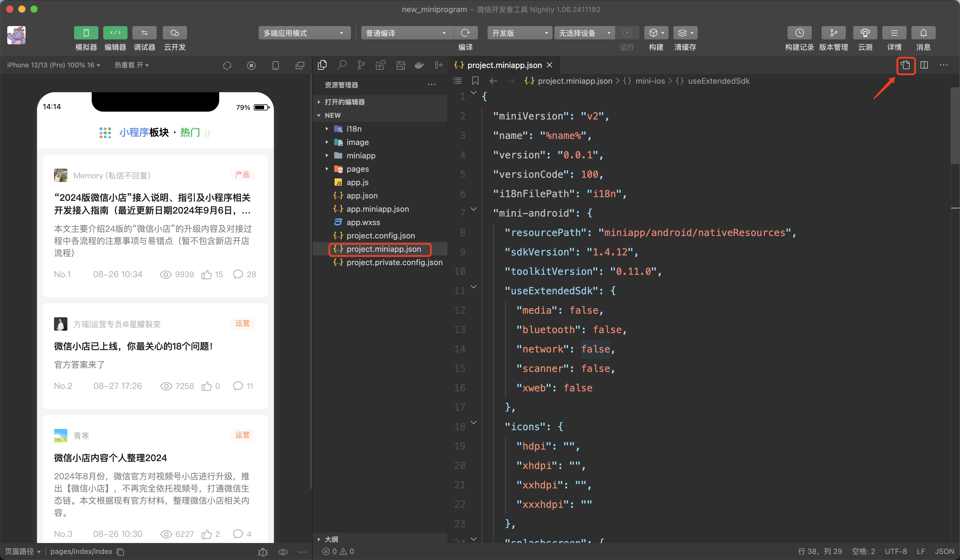Open 详情 details panel
The width and height of the screenshot is (960, 560).
tap(894, 33)
